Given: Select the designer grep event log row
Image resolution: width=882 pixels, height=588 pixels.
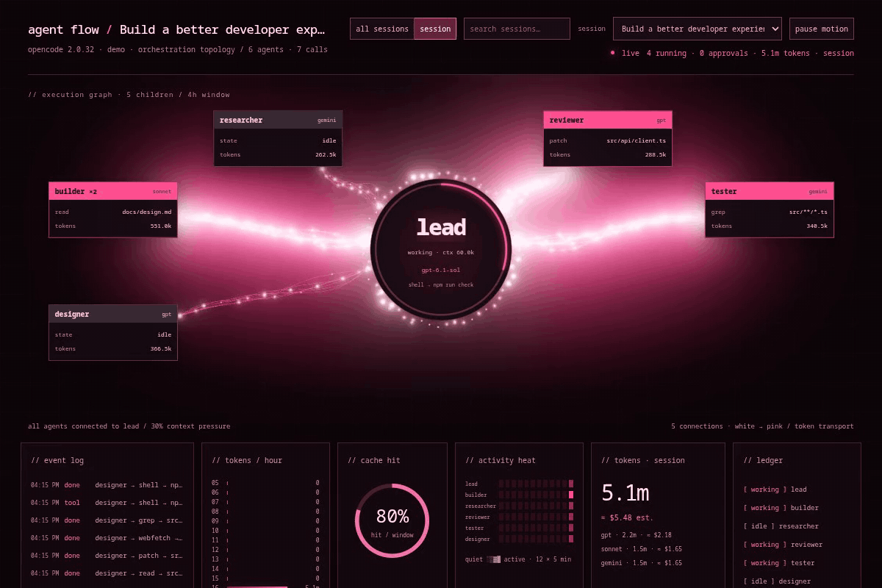Looking at the screenshot, I should coord(107,520).
